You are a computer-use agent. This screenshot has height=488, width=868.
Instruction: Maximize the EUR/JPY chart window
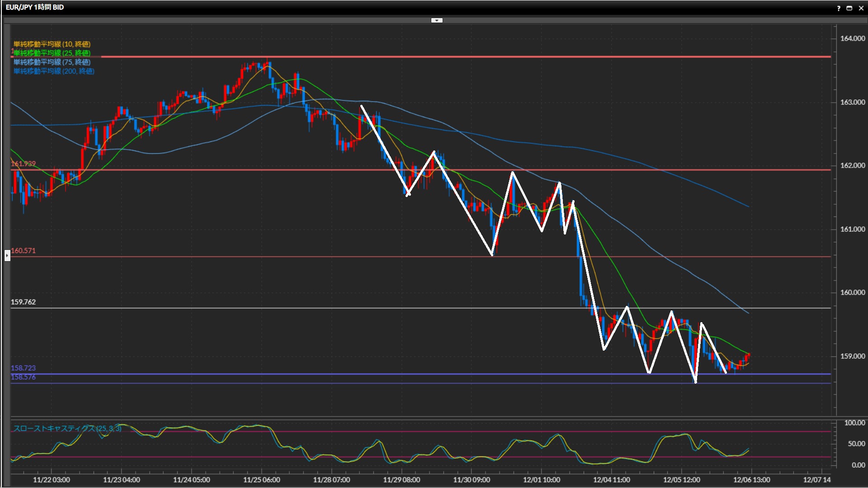click(x=849, y=8)
